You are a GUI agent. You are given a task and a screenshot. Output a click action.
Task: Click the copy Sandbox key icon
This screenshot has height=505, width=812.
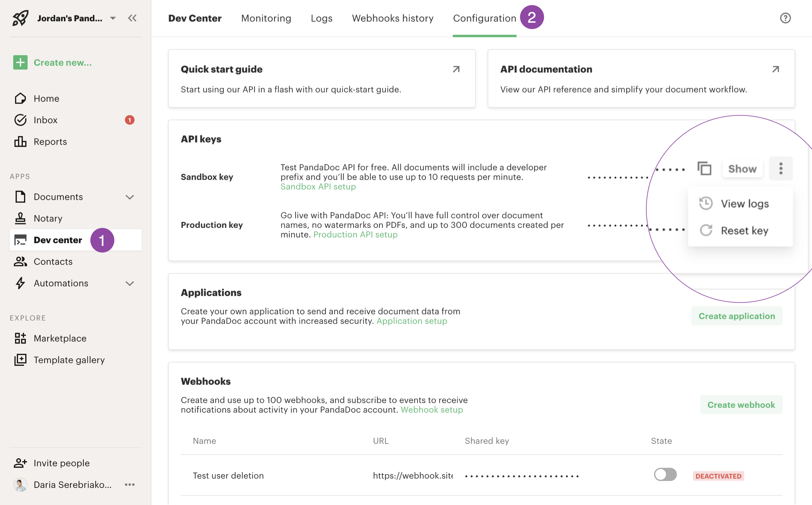click(x=704, y=169)
